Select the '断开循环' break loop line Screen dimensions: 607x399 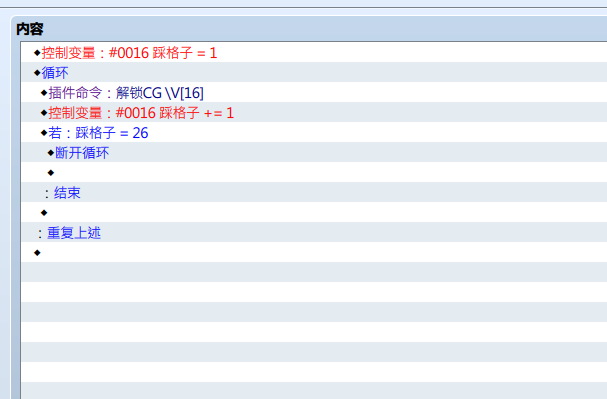tap(314, 153)
